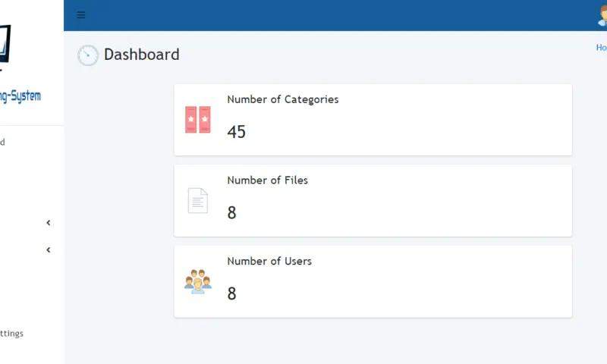Click the "Number of Files" label
The image size is (607, 364).
(x=267, y=180)
